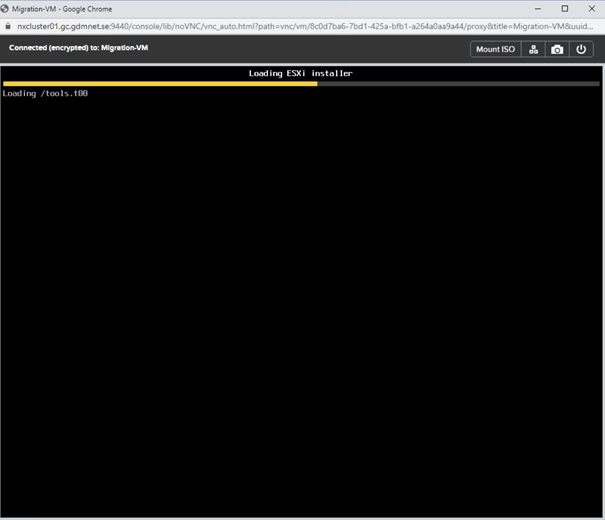Viewport: 605px width, 520px height.
Task: Send Ctrl-Alt-Del via the keys icon
Action: tap(533, 49)
